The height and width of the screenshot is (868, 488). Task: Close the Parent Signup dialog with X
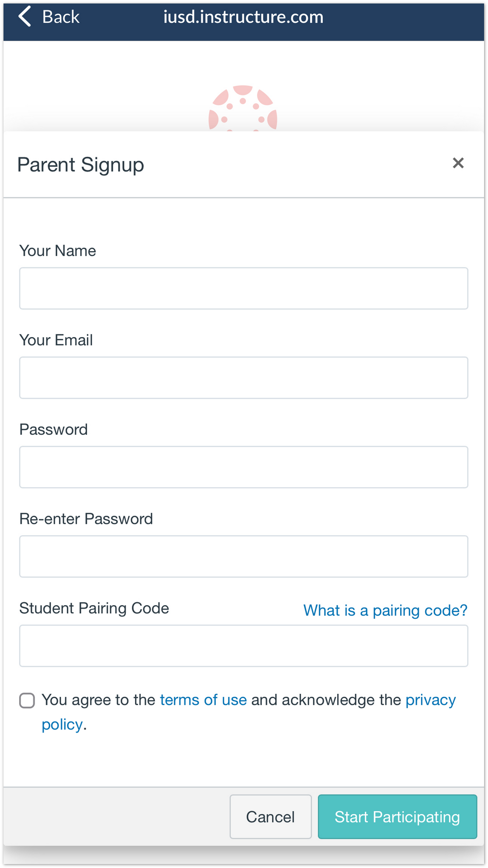click(x=458, y=163)
